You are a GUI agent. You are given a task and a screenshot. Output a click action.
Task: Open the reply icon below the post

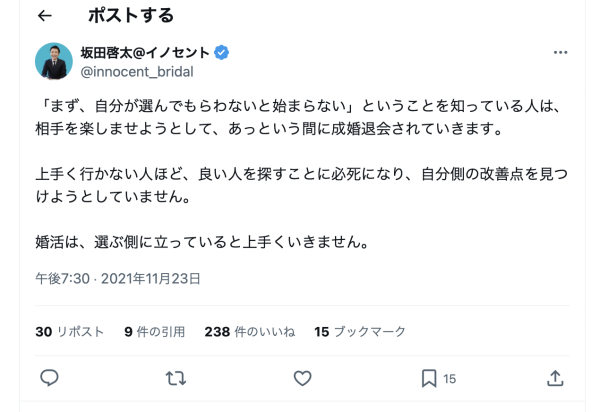pos(49,378)
